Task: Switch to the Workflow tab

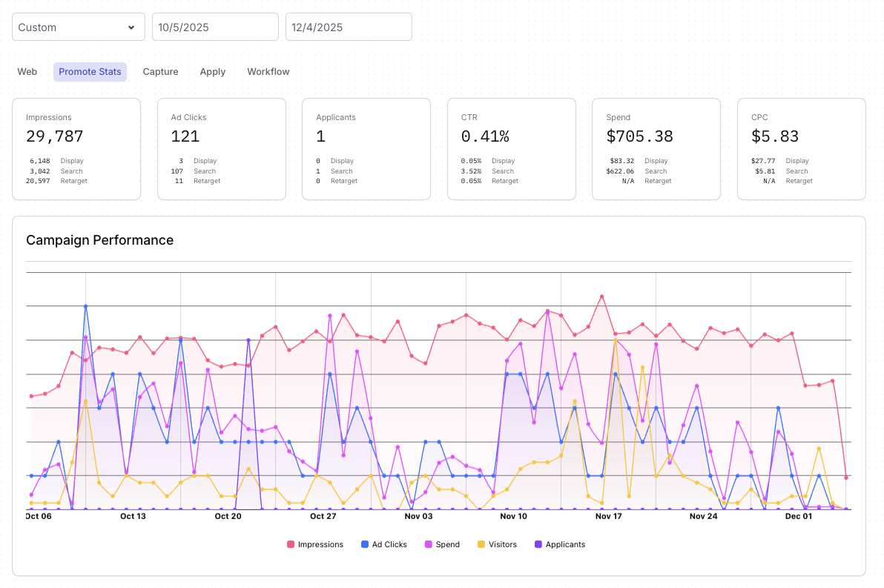Action: tap(268, 72)
